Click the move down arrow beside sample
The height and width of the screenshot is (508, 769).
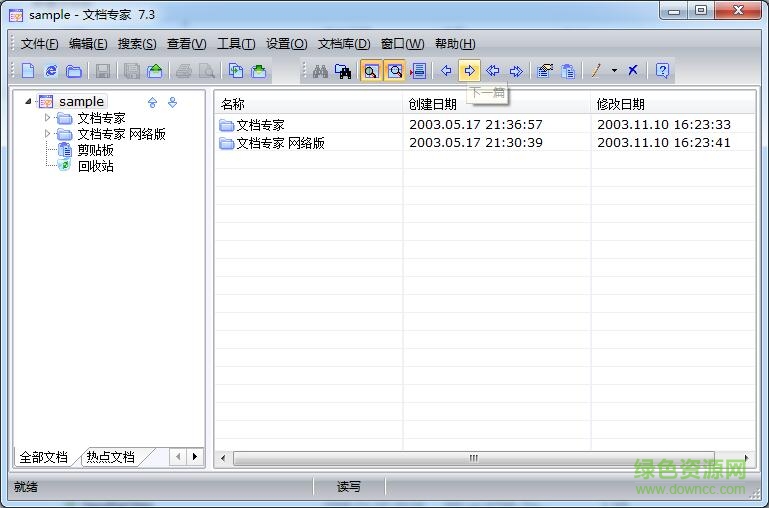(x=172, y=102)
